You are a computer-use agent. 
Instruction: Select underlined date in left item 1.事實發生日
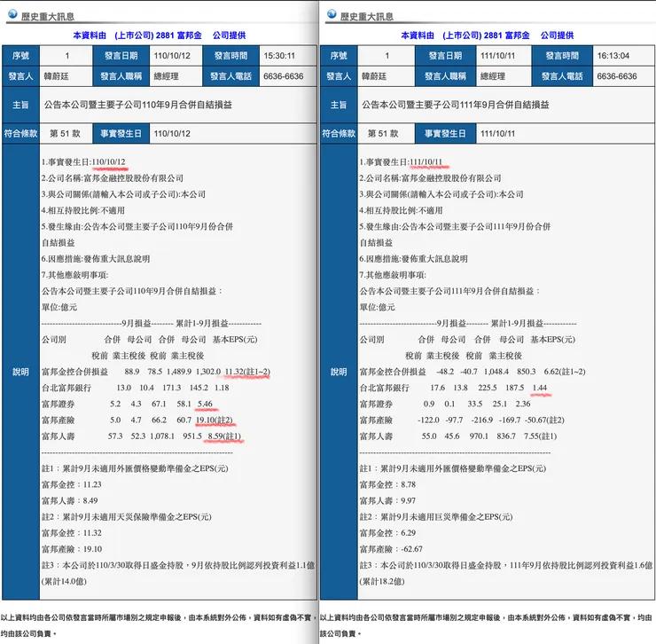coord(108,162)
